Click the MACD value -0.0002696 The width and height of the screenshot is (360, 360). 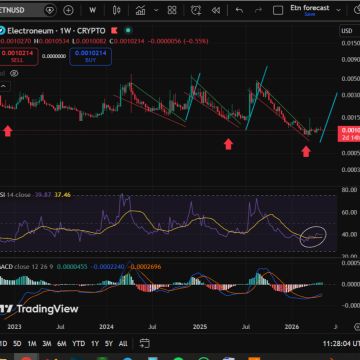145,267
